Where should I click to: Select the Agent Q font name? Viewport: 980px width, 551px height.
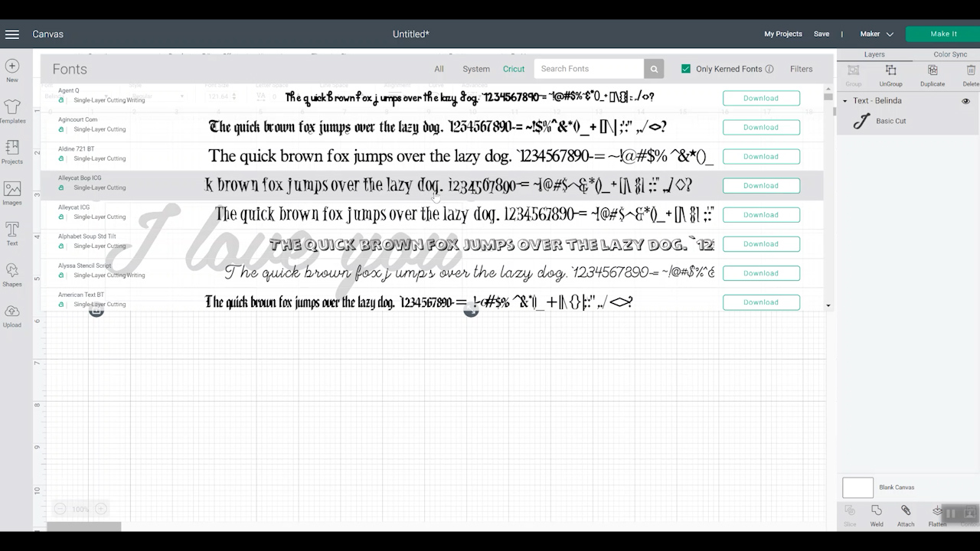click(x=68, y=90)
